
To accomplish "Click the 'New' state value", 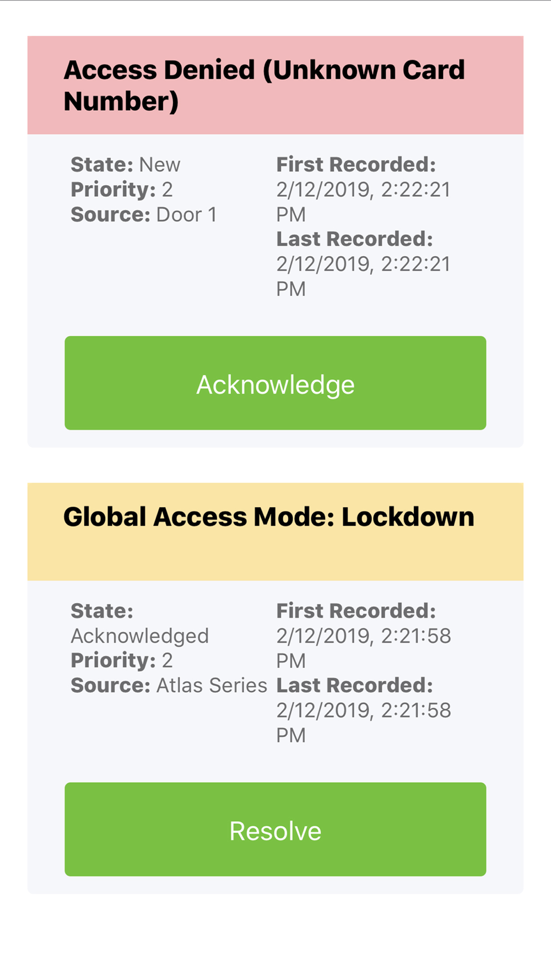I will (159, 165).
